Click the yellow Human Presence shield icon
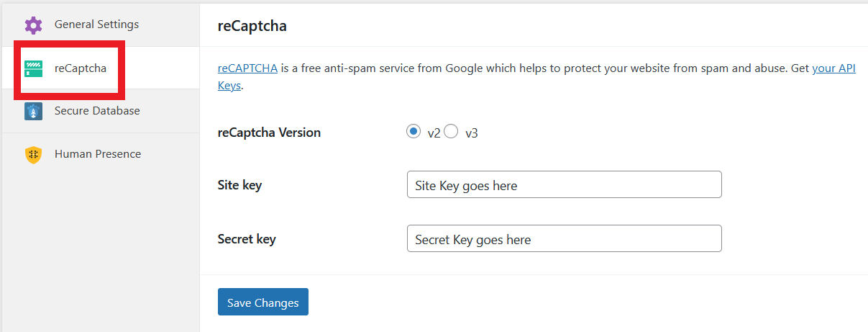The image size is (868, 332). [x=33, y=154]
